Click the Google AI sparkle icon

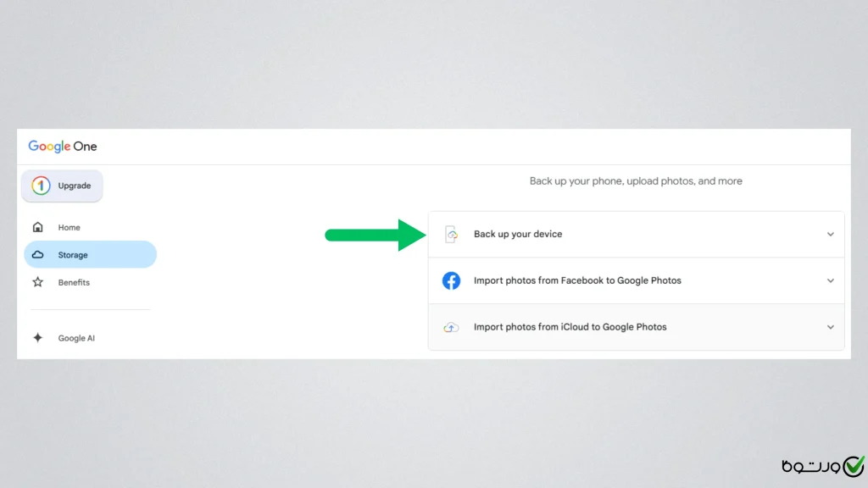(38, 337)
